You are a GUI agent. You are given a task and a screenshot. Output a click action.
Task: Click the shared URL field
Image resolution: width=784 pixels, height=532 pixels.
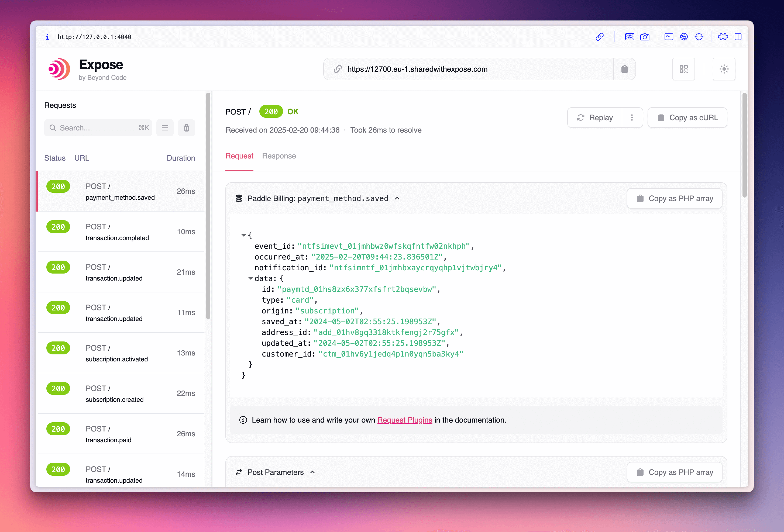coord(468,69)
